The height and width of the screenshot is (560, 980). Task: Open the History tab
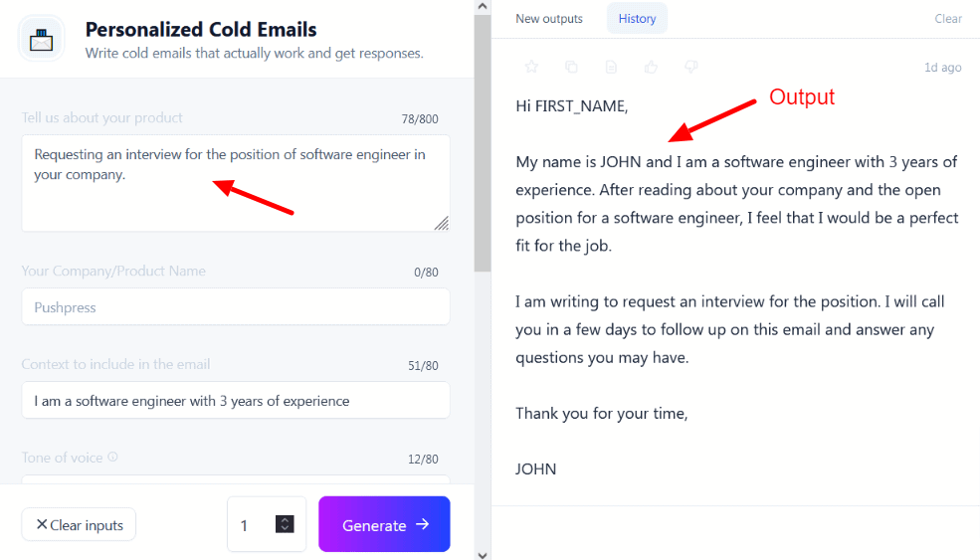point(637,19)
